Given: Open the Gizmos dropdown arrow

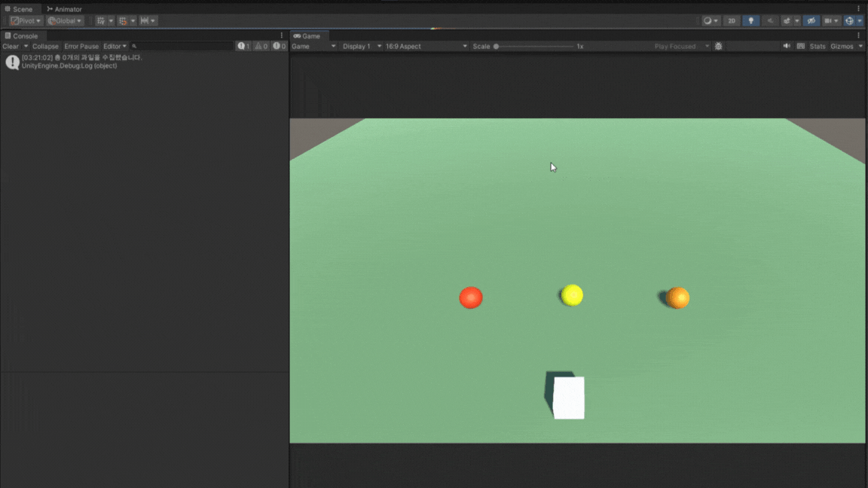Looking at the screenshot, I should coord(860,47).
